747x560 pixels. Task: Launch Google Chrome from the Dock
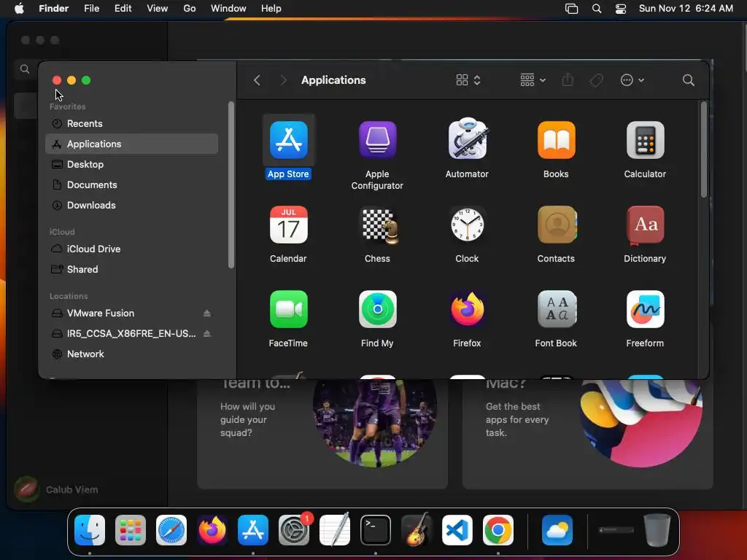498,530
